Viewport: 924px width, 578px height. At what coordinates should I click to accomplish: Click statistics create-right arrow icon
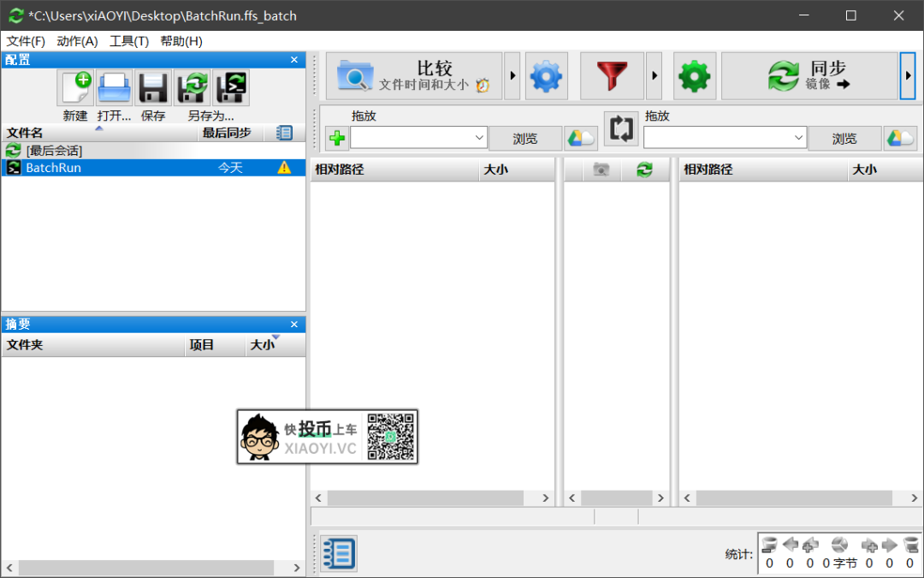(869, 545)
